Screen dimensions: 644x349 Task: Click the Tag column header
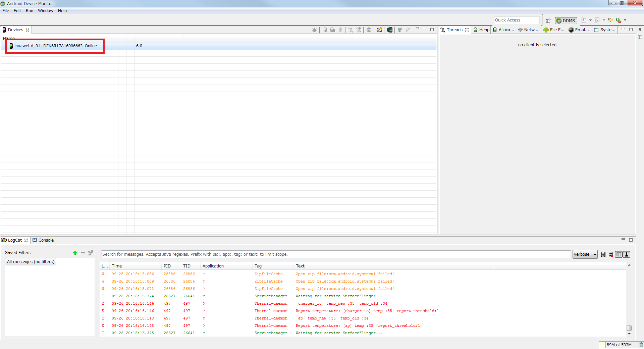point(273,266)
